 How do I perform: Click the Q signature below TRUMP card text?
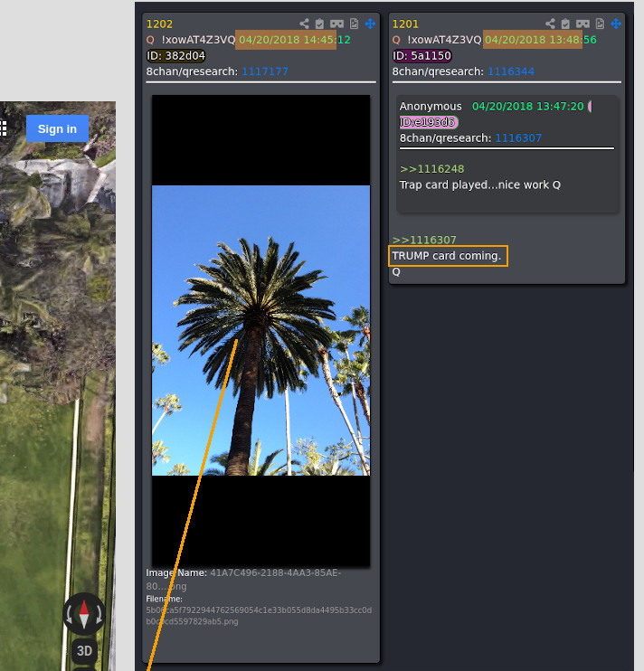[396, 272]
